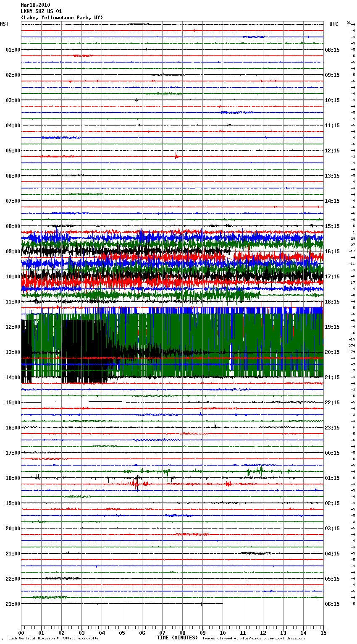Viewport: 357px width, 644px height.
Task: Click the 23:15 UTC time label
Action: (332, 428)
